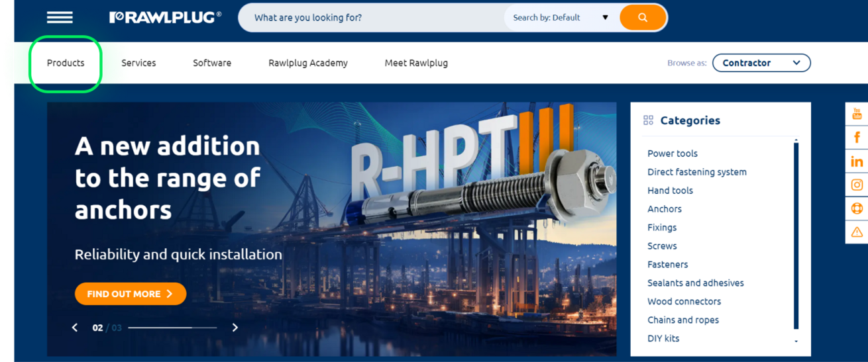Viewport: 868px width, 362px height.
Task: Select the Power tools category
Action: click(x=673, y=154)
